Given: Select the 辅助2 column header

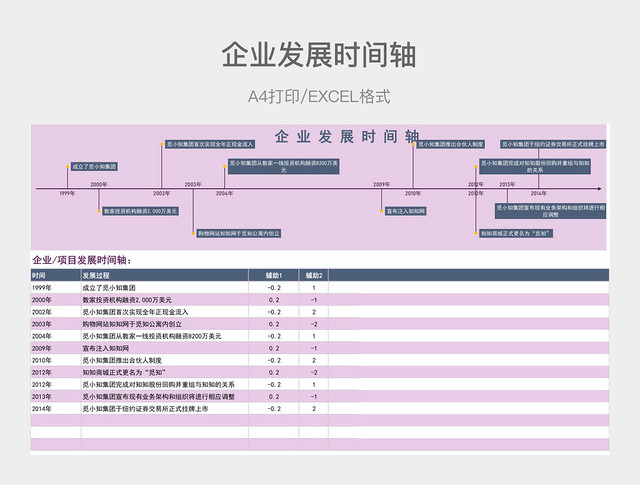Looking at the screenshot, I should pyautogui.click(x=314, y=276).
